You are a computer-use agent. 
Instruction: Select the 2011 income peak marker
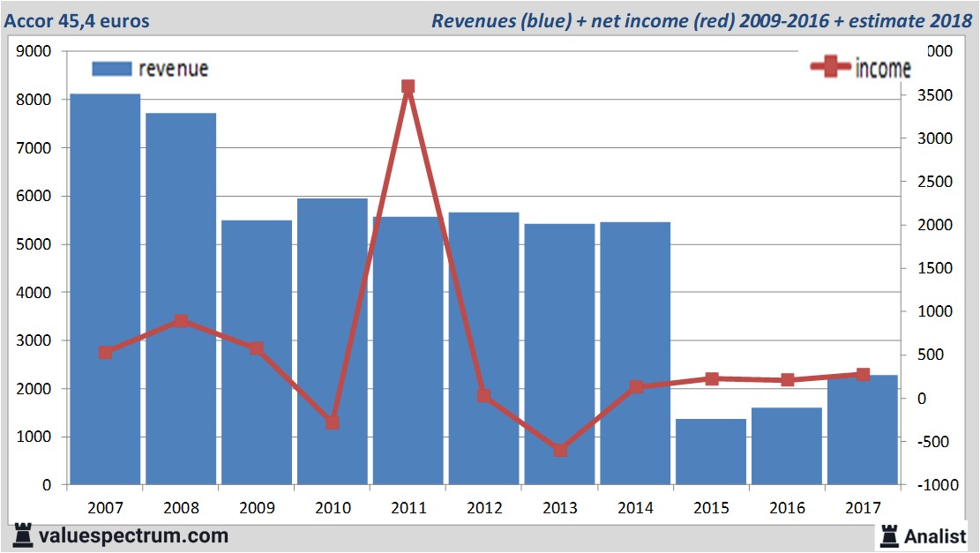[408, 86]
